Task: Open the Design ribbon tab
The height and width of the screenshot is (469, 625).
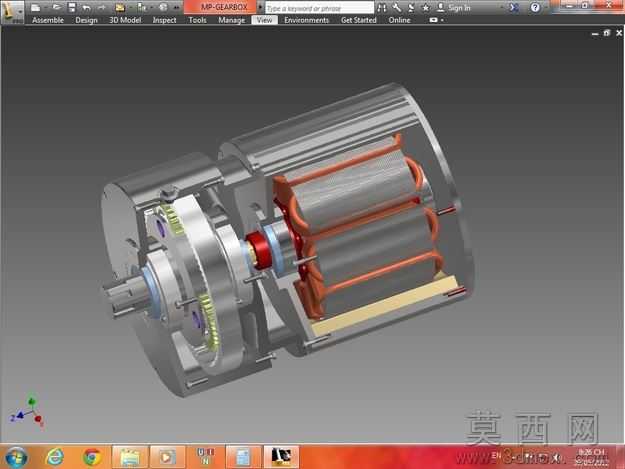Action: click(x=86, y=20)
